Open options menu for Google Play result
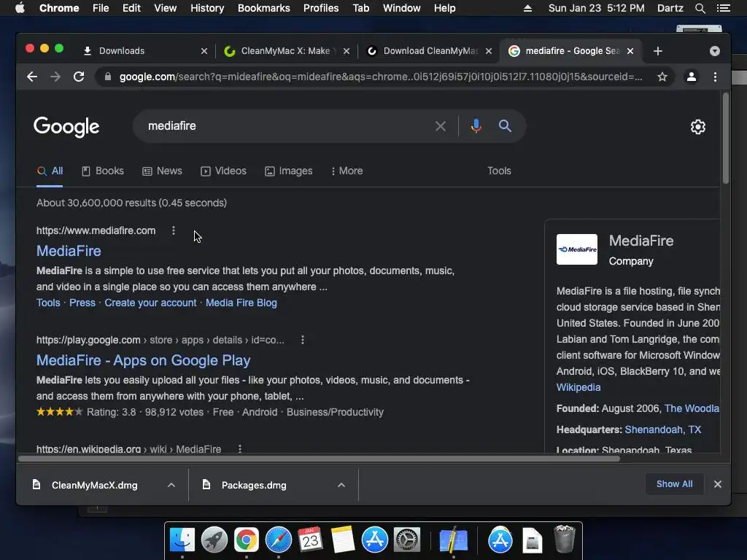Screen dimensions: 747x560 (303, 340)
